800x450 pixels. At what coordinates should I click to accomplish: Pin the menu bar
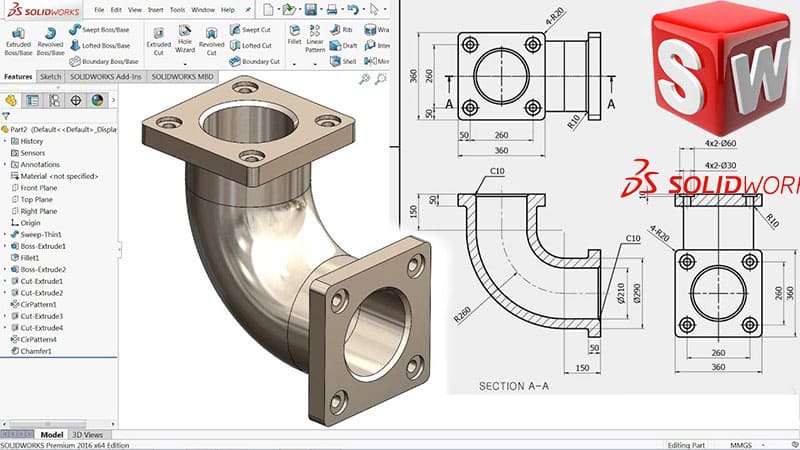[248, 10]
